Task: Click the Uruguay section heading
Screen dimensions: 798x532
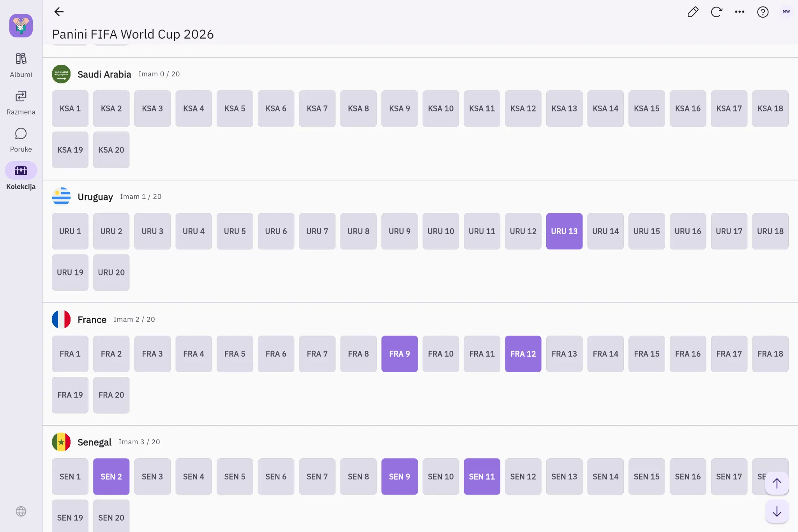Action: tap(95, 197)
